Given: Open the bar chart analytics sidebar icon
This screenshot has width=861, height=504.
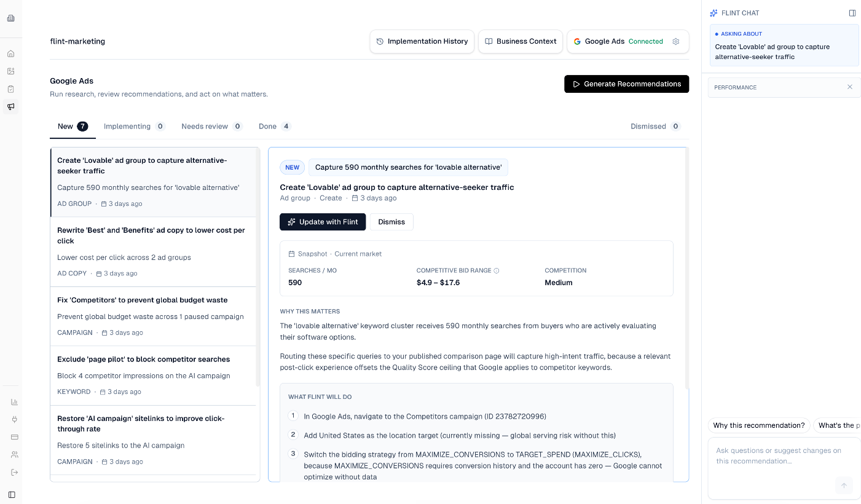Looking at the screenshot, I should tap(14, 402).
